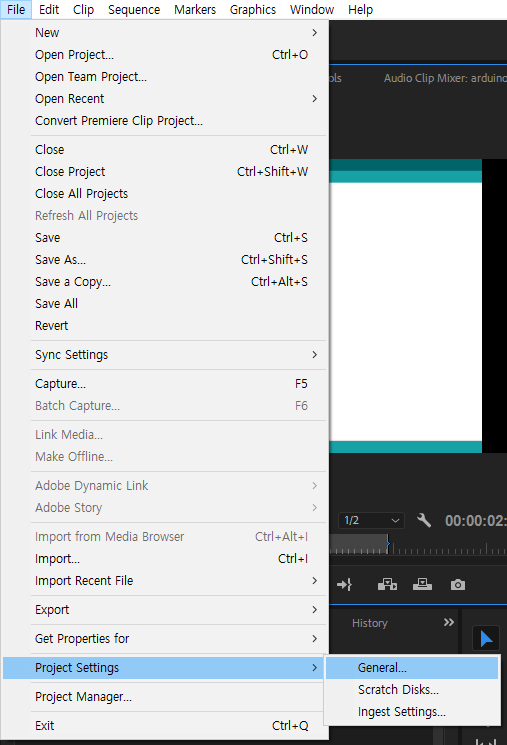Open the Sequence menu
The image size is (507, 745).
(134, 10)
